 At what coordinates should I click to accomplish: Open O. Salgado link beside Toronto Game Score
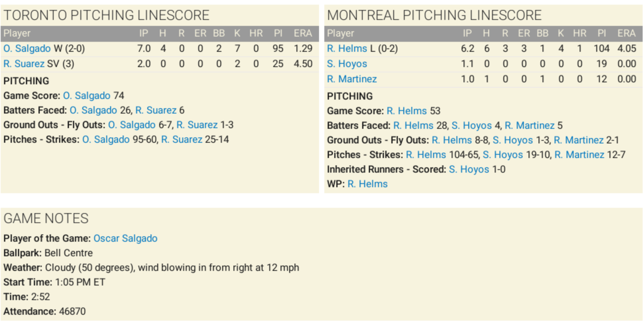point(87,96)
